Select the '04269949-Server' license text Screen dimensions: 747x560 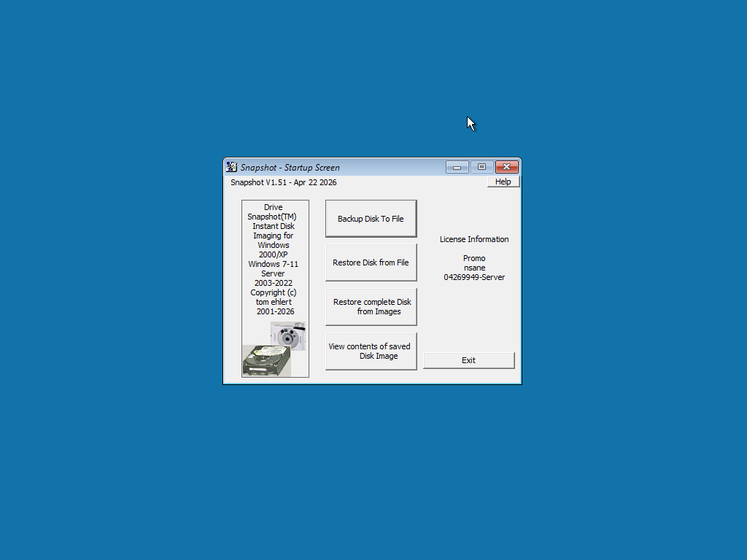[474, 277]
